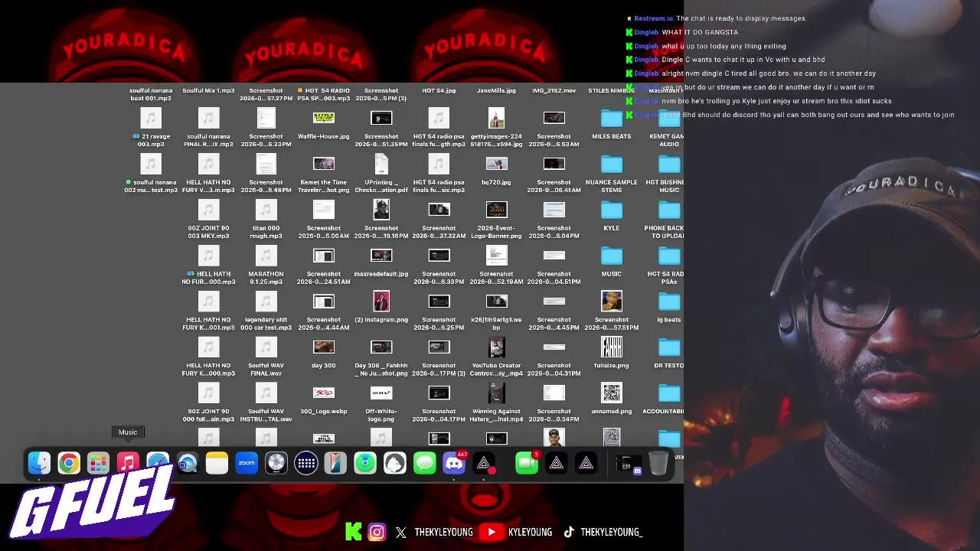The height and width of the screenshot is (551, 980).
Task: Open the Trash in the dock
Action: (x=658, y=463)
